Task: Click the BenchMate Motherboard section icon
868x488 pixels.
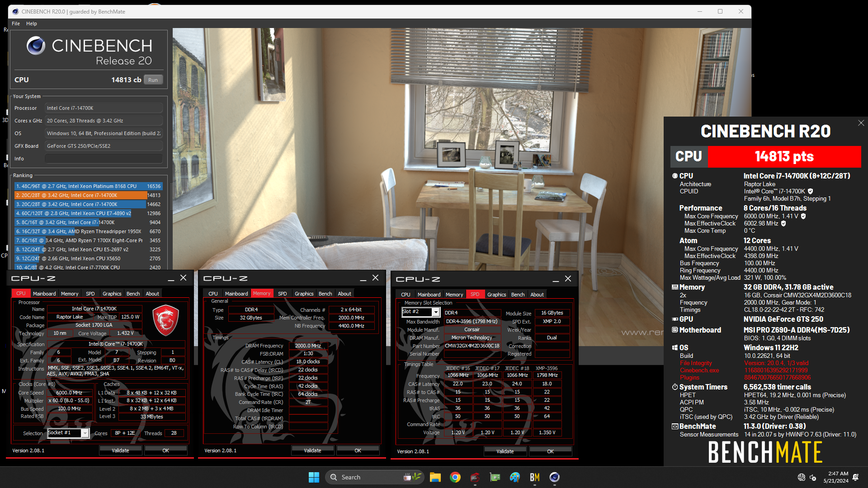Action: 675,330
